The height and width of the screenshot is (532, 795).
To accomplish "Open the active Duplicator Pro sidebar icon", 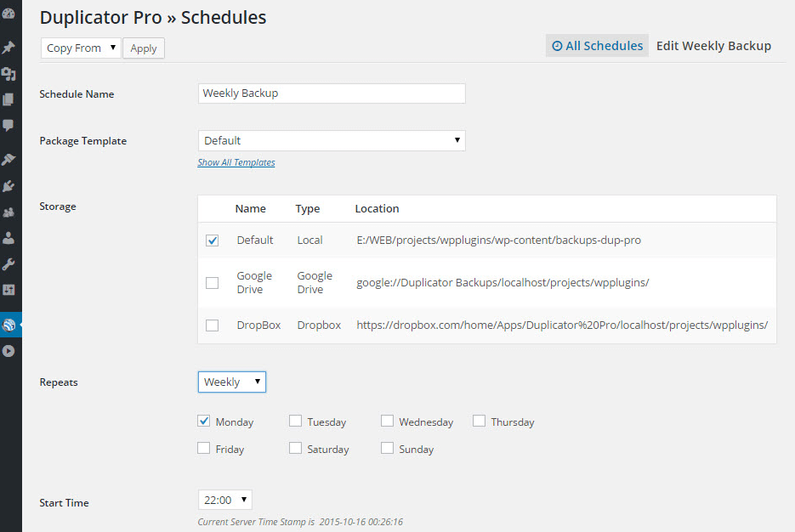I will 9,325.
